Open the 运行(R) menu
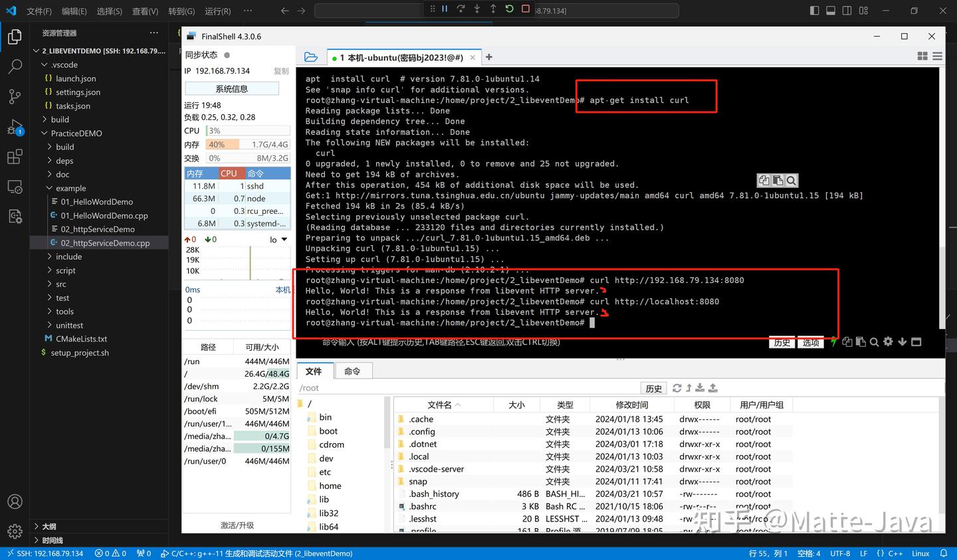Viewport: 957px width, 560px height. [x=217, y=11]
